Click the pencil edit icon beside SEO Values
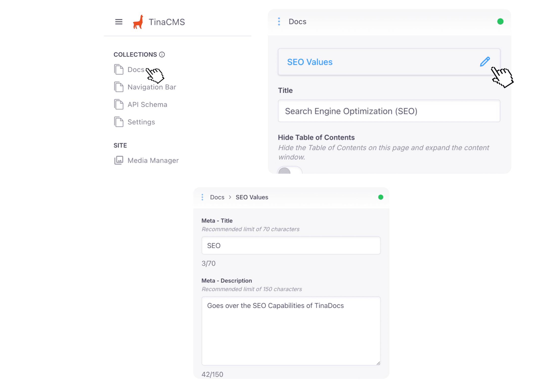Image resolution: width=555 pixels, height=392 pixels. (x=485, y=62)
